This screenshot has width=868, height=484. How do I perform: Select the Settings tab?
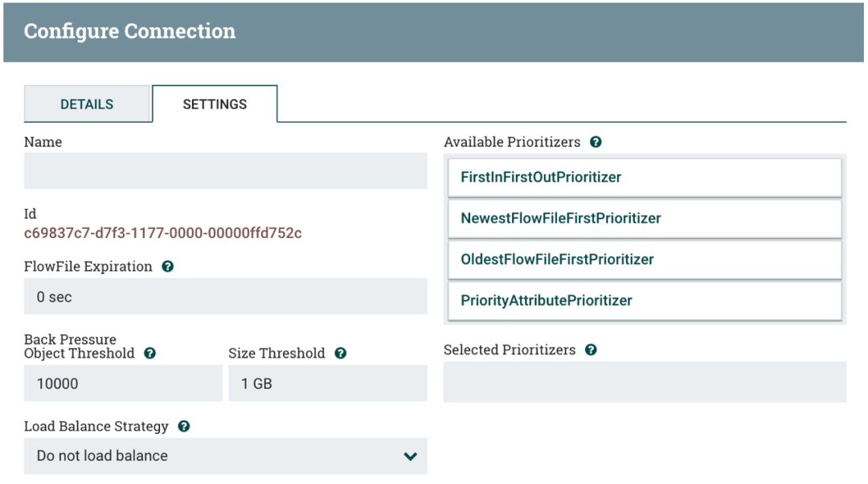tap(215, 105)
